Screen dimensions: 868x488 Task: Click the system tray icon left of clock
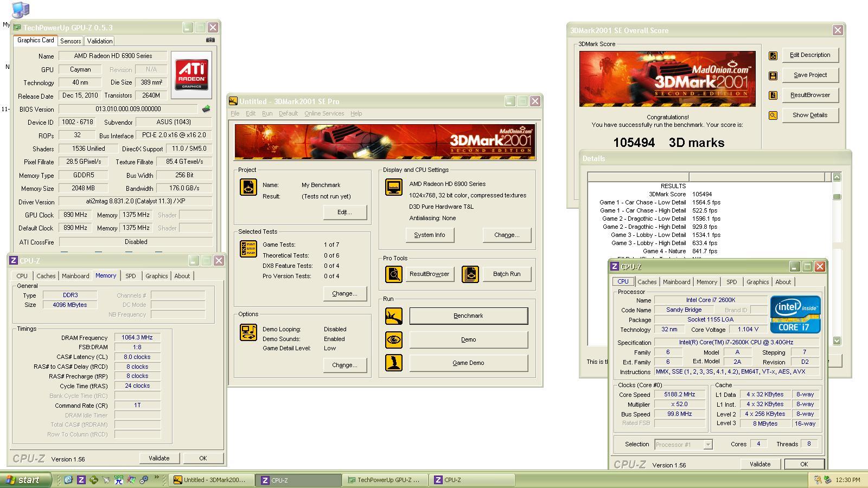(828, 480)
